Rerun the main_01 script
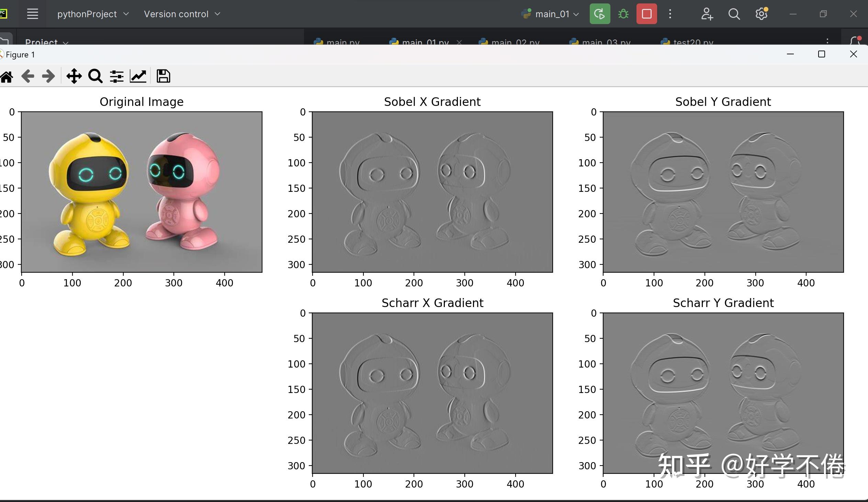The image size is (868, 502). coord(600,14)
